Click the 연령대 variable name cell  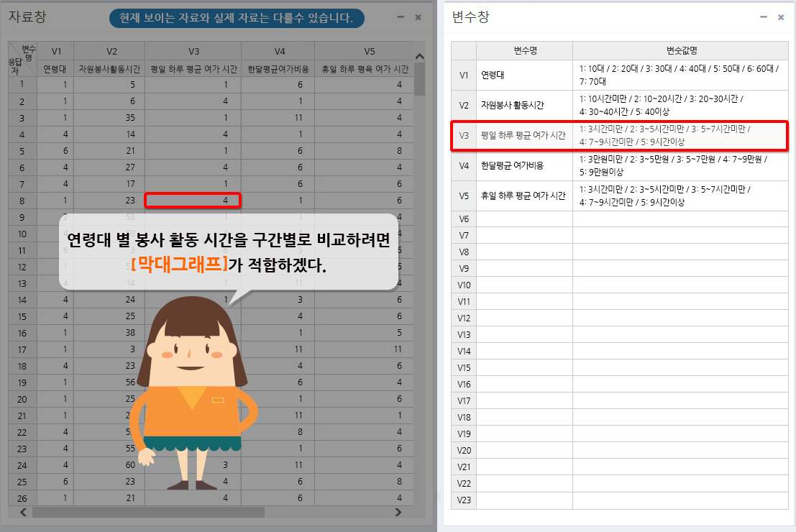(524, 75)
